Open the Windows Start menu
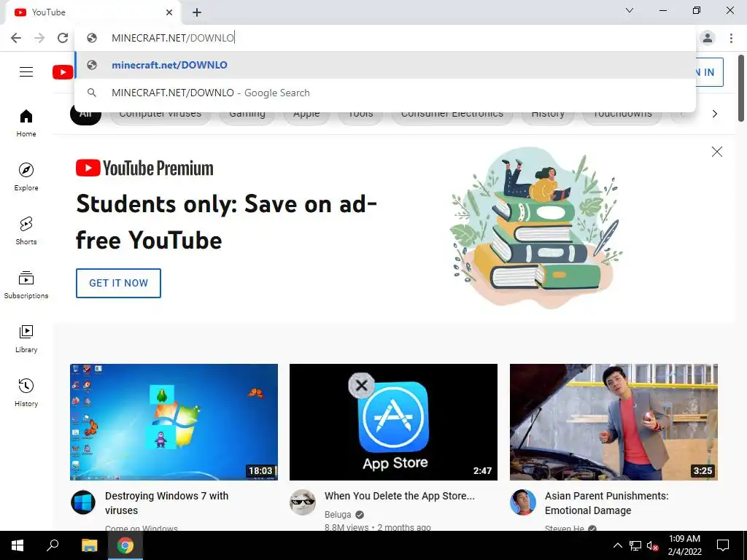The height and width of the screenshot is (560, 747). (18, 545)
